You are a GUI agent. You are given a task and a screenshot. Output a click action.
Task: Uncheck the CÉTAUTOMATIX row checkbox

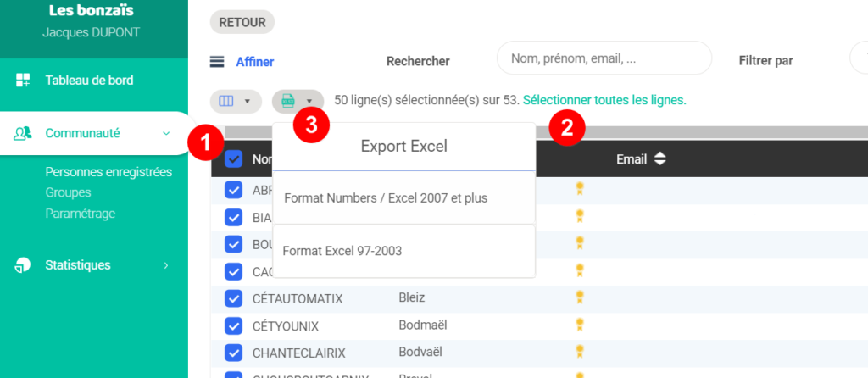click(234, 298)
